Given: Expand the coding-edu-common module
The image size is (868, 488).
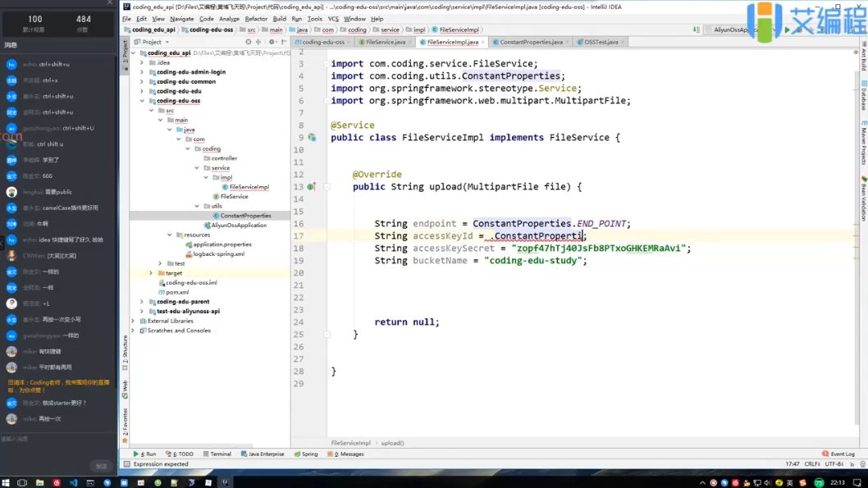Looking at the screenshot, I should 142,81.
